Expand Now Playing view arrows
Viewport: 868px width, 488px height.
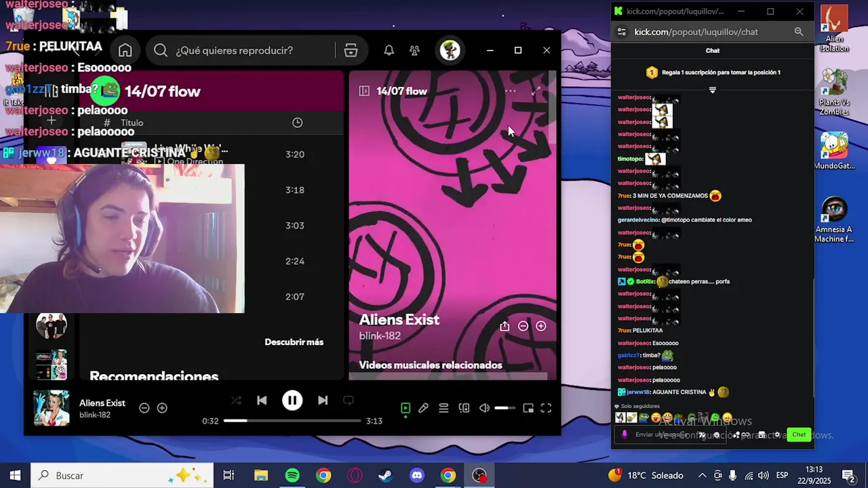[x=536, y=91]
